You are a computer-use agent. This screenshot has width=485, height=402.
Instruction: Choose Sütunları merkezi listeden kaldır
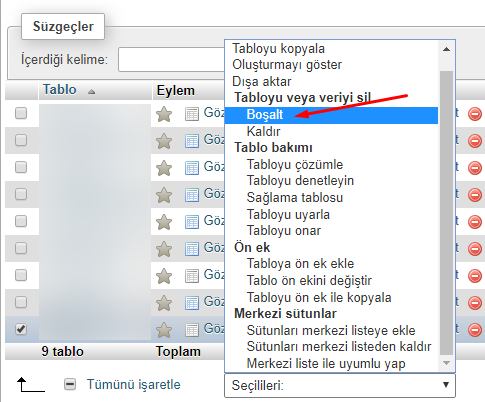point(331,347)
